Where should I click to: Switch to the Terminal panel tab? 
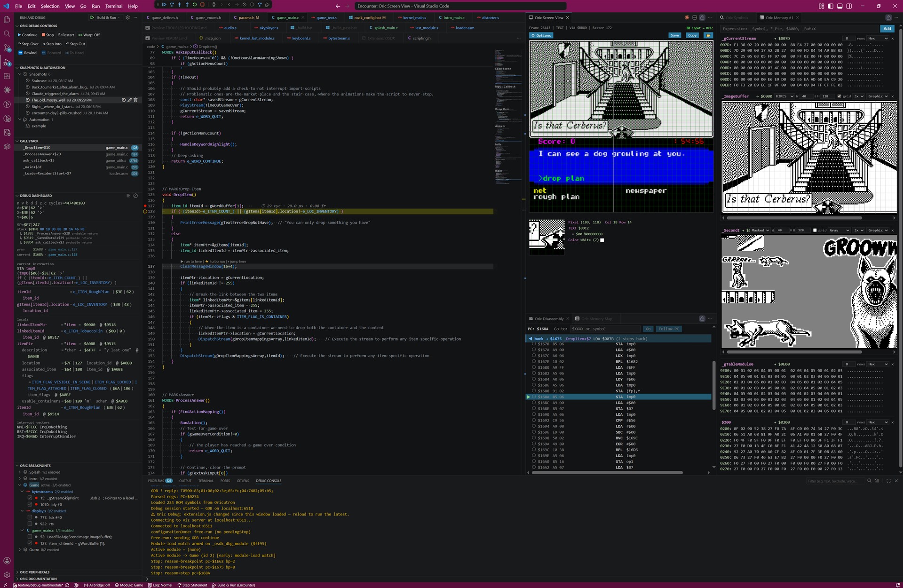[206, 481]
